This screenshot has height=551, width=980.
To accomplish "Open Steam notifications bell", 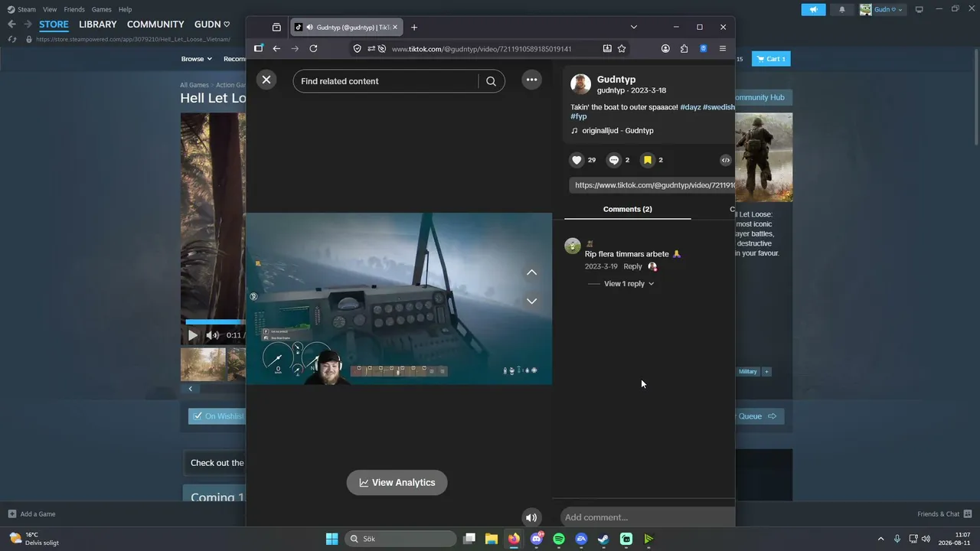I will (x=842, y=10).
